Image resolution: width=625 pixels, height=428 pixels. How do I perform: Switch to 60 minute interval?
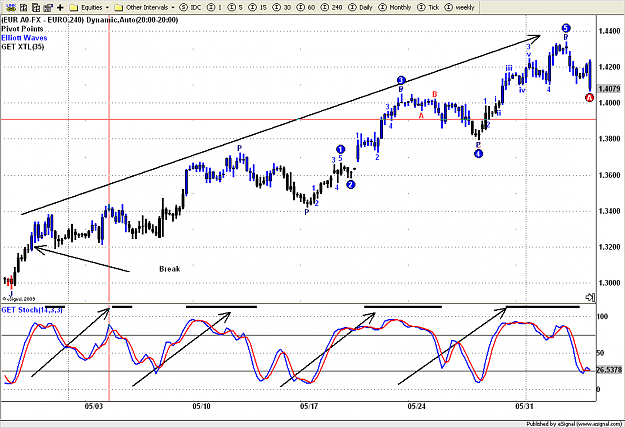[x=306, y=7]
